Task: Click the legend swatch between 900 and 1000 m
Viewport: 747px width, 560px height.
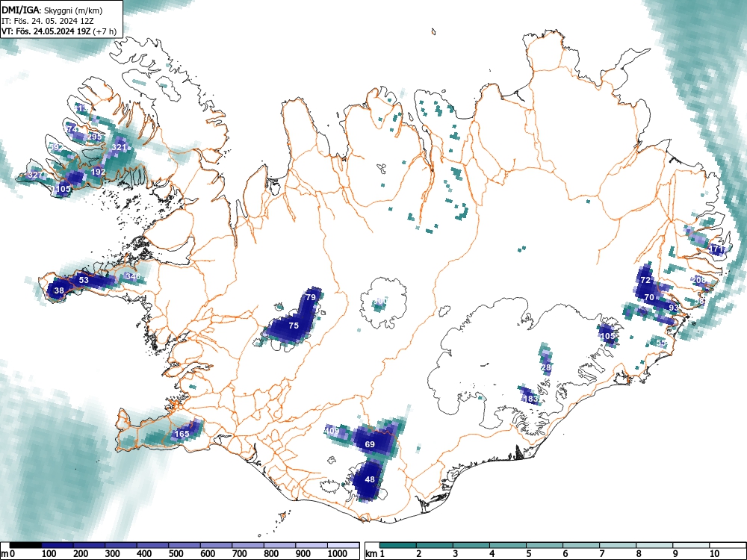Action: click(x=311, y=545)
